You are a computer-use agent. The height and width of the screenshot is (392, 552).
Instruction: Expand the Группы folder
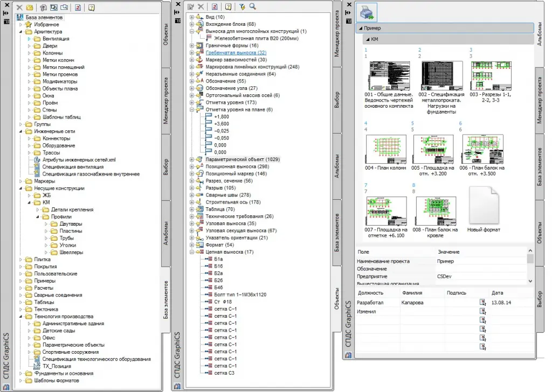(20, 124)
